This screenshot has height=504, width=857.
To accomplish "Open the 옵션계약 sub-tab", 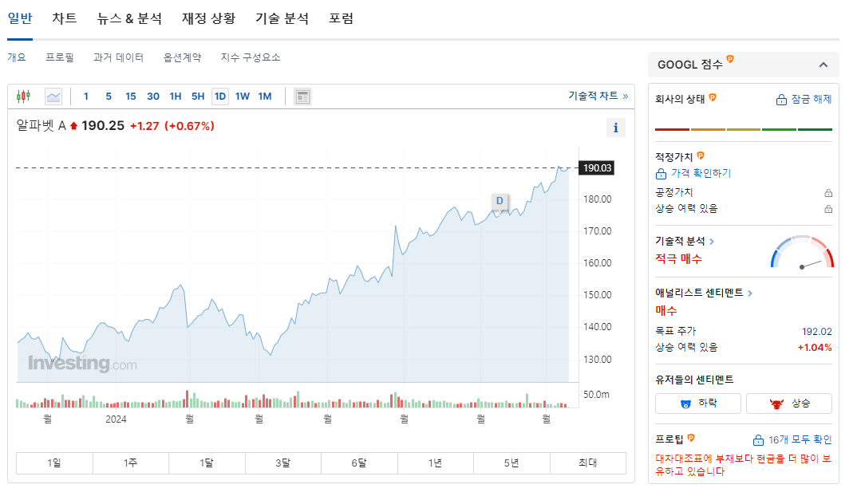I will click(x=183, y=57).
